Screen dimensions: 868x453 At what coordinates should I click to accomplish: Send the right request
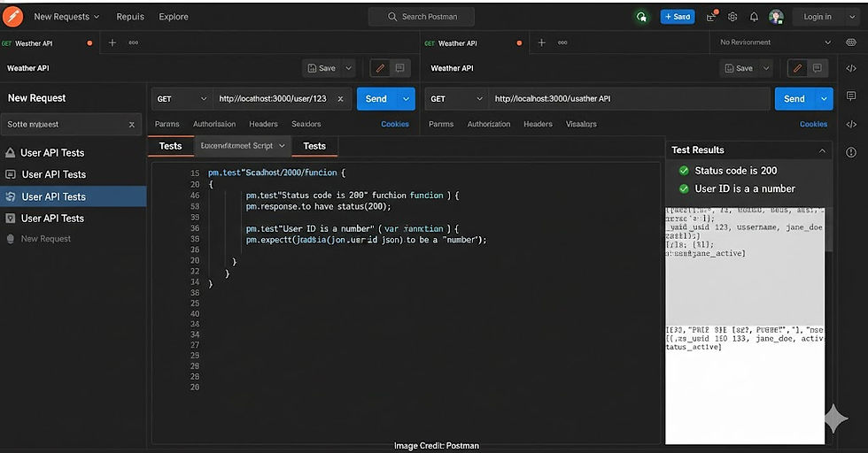click(x=794, y=98)
